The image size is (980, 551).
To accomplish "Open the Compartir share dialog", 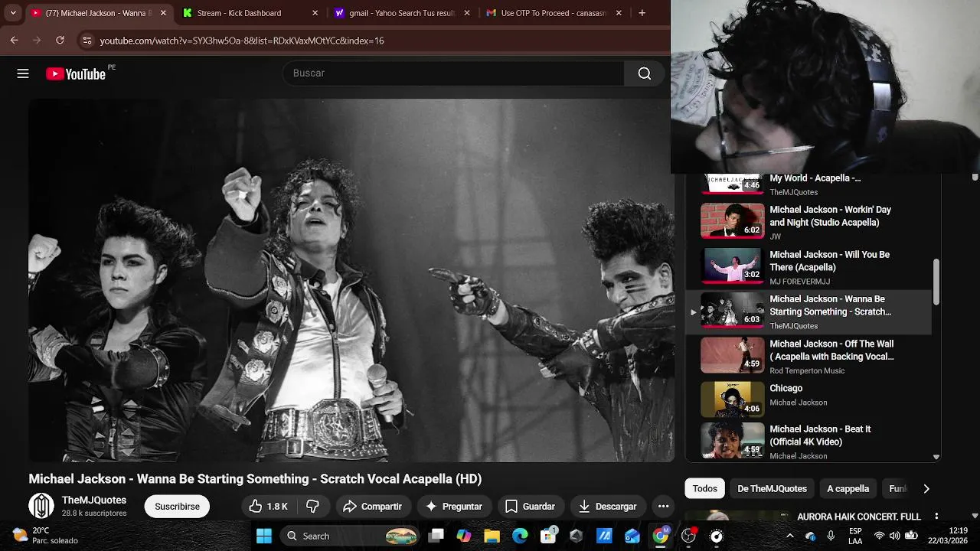I will tap(373, 507).
